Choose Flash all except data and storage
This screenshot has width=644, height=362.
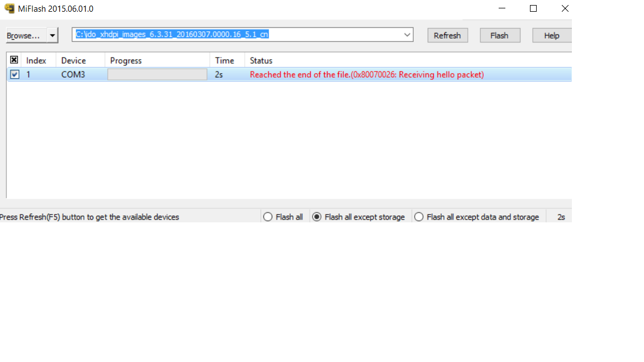(x=477, y=217)
